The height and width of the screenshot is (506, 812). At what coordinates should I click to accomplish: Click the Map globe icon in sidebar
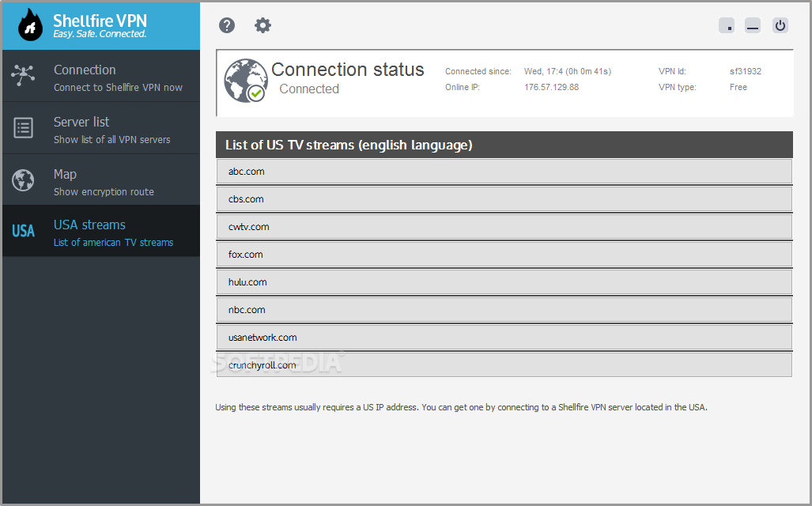tap(23, 180)
